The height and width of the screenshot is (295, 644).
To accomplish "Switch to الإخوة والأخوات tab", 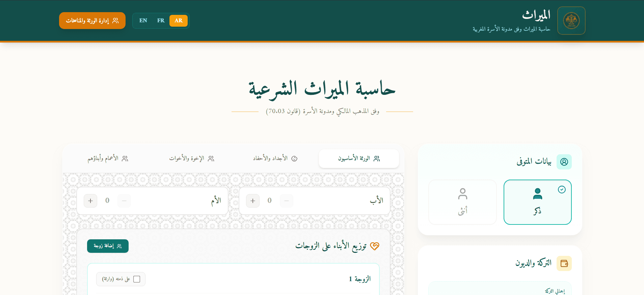I will click(x=192, y=158).
